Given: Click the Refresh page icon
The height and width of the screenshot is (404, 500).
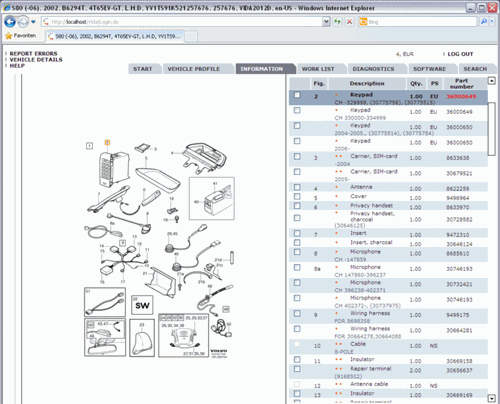Looking at the screenshot, I should coord(337,22).
